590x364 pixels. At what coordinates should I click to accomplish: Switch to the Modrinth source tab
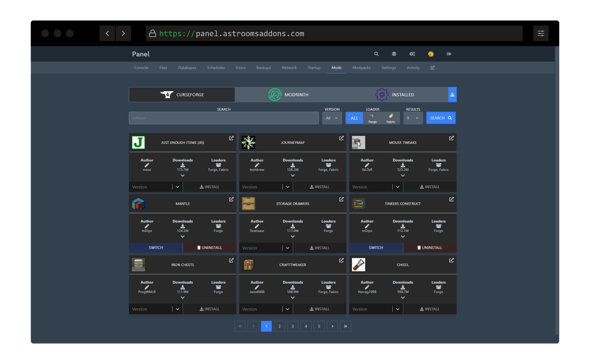coord(288,95)
